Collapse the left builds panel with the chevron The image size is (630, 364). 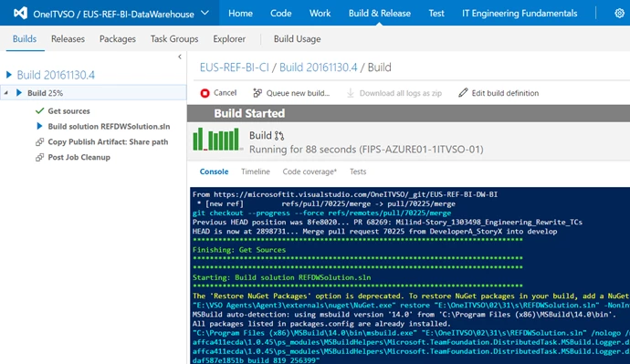coord(180,57)
